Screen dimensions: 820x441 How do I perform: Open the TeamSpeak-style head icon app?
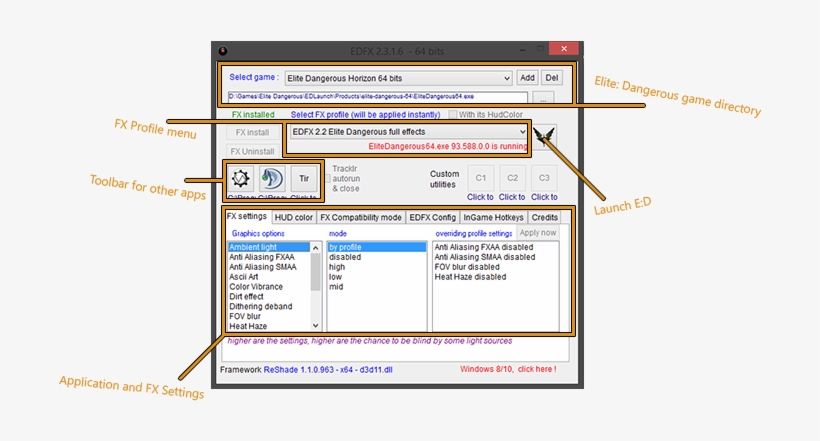(x=272, y=179)
